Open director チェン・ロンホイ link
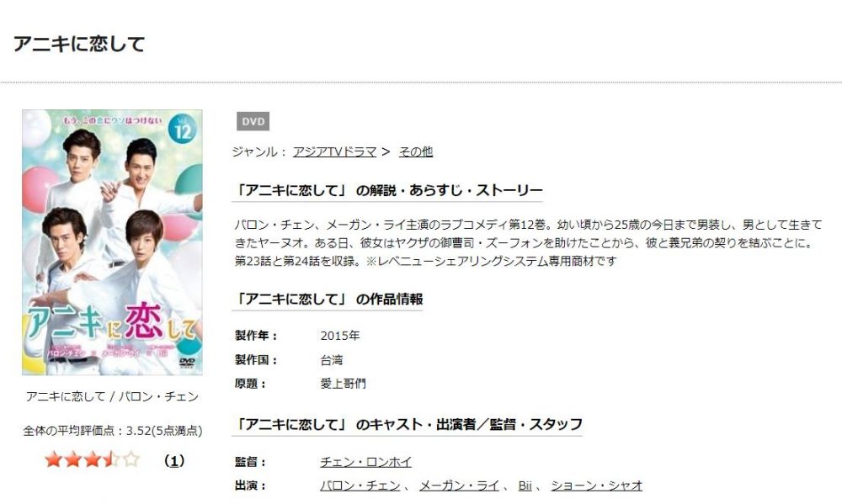Image resolution: width=842 pixels, height=504 pixels. [365, 462]
